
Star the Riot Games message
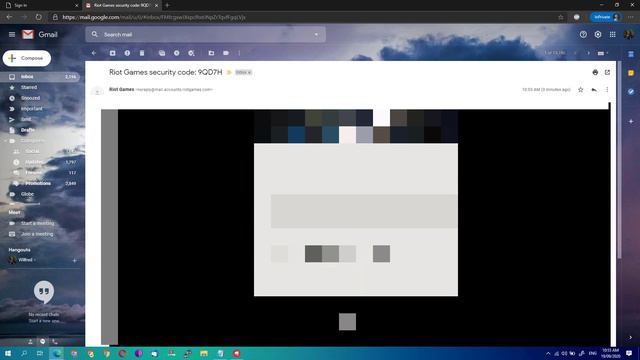pos(580,89)
